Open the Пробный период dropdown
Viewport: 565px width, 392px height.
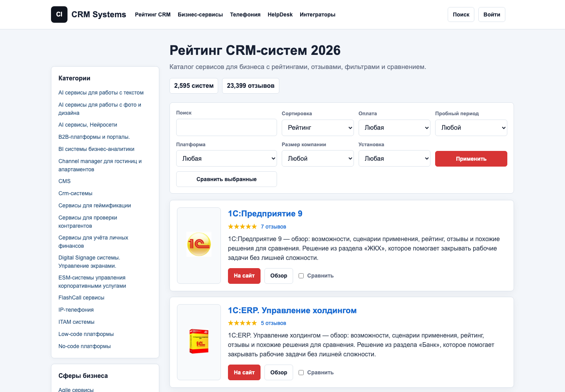[471, 128]
